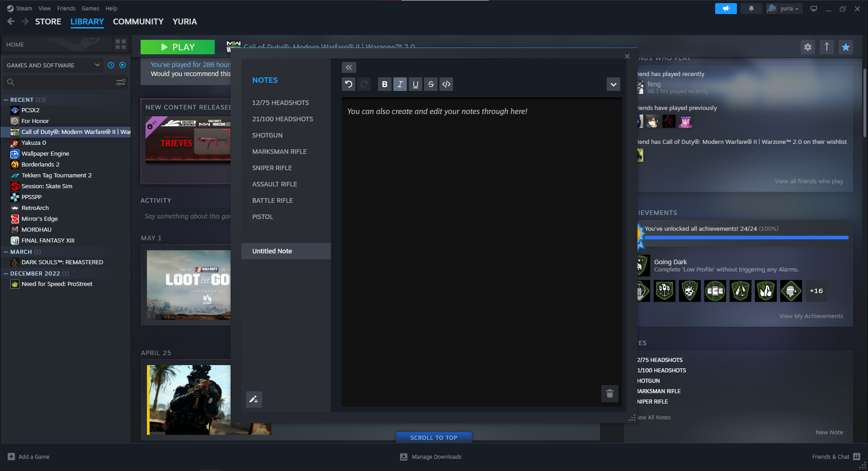Open Friends & Chat

coord(836,457)
